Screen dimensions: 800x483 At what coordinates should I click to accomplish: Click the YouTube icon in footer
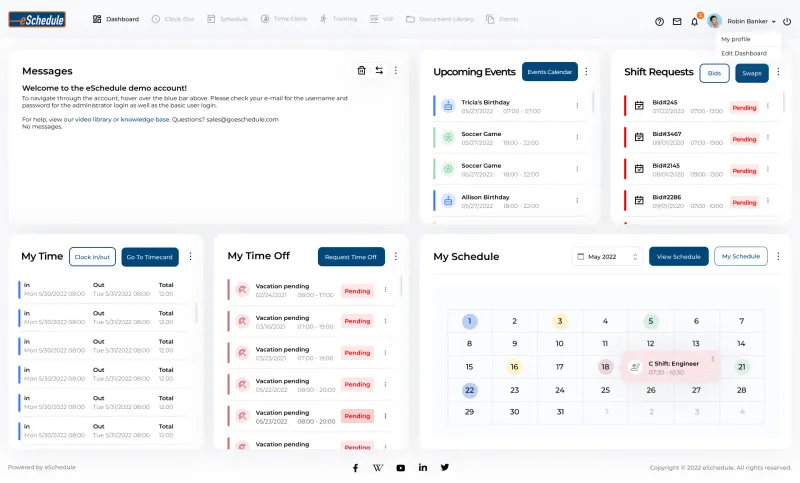tap(400, 467)
